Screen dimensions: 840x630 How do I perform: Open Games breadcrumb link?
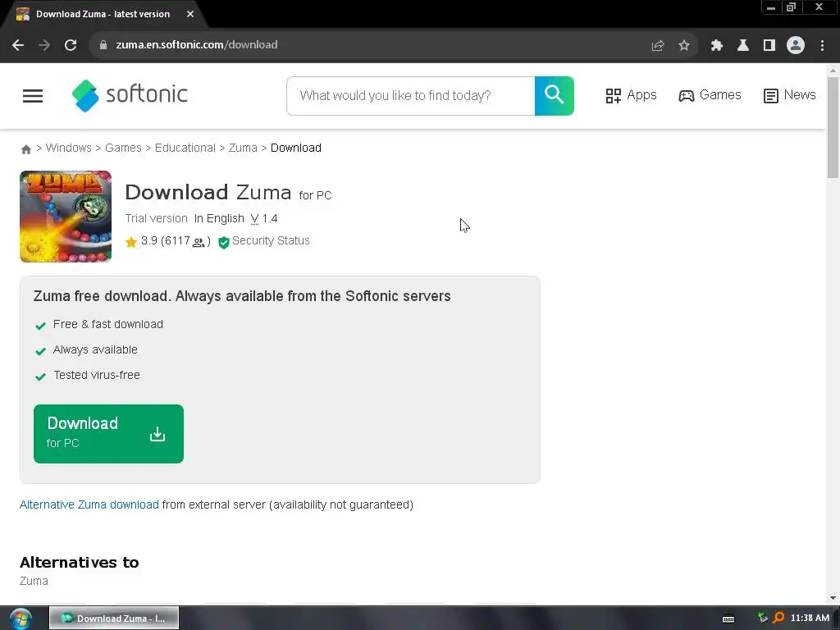[123, 148]
